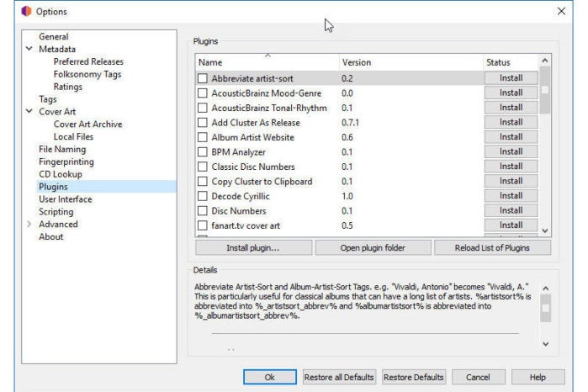This screenshot has width=588, height=392.
Task: Select the Ratings page
Action: point(68,87)
